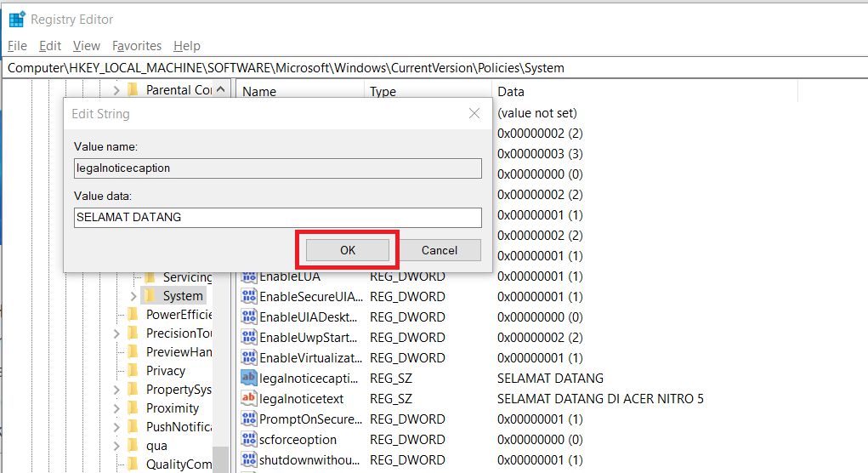Screen dimensions: 868x473
Task: Click the Privacy folder icon
Action: [x=133, y=370]
